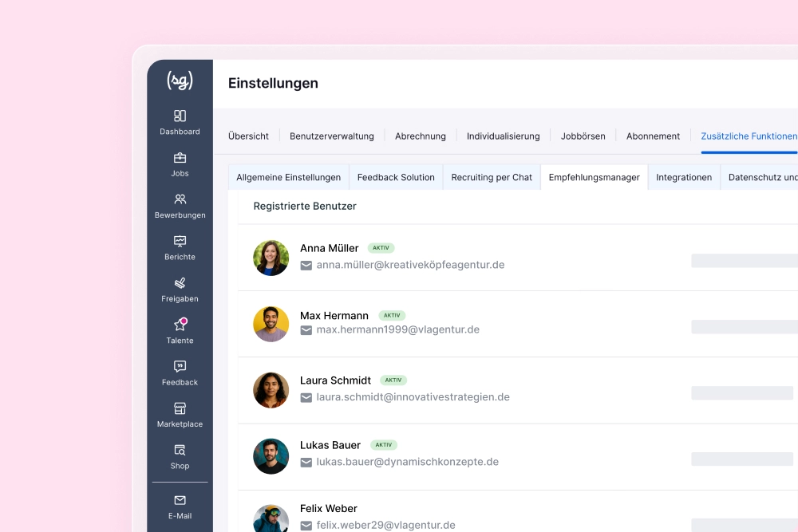Open the Berichte reports icon

coord(180,246)
